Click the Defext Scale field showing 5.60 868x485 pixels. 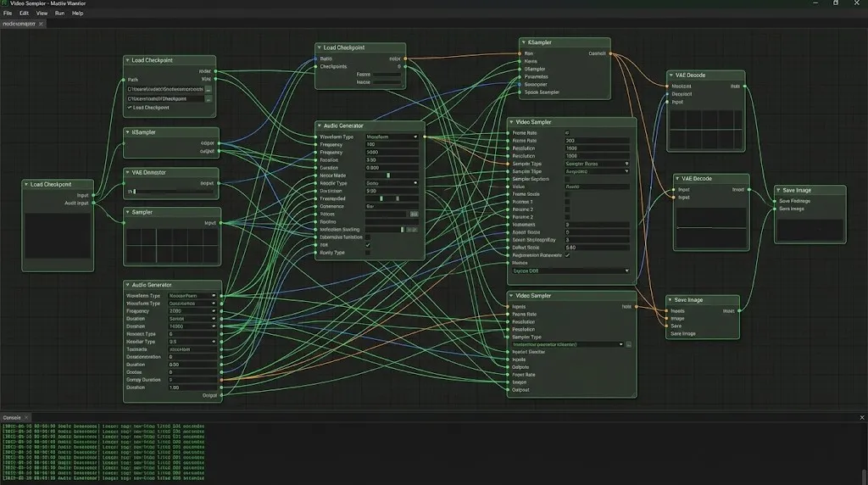[597, 248]
